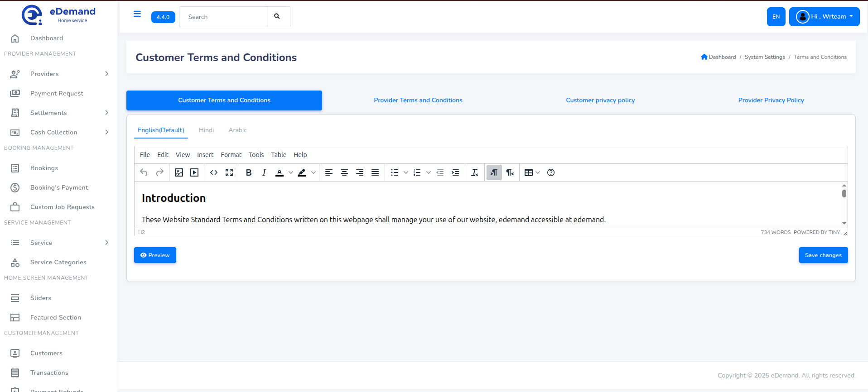Open the Insert menu in editor

click(x=205, y=155)
